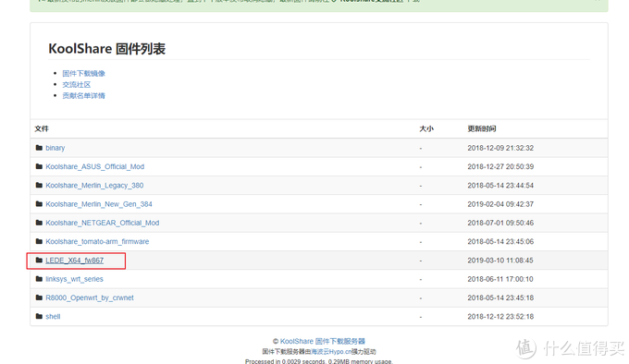Click timestamp 2018-05-14 23:45:18
Screen dimensions: 629x364
point(500,297)
